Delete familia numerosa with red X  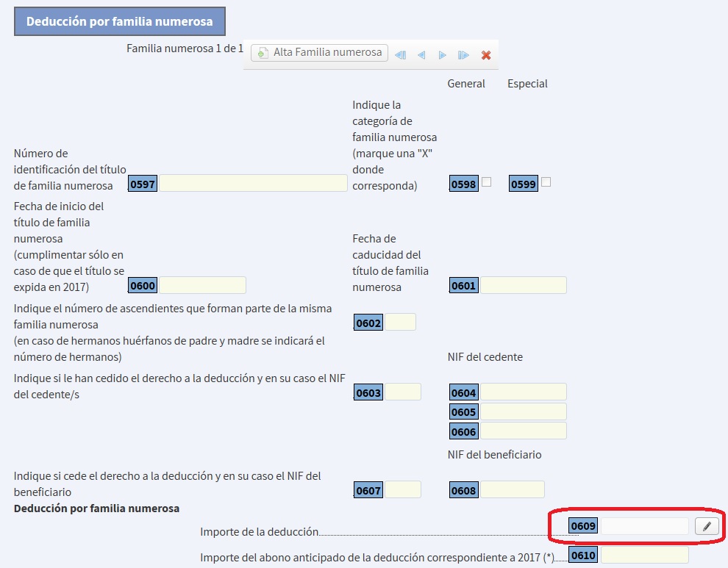click(486, 55)
